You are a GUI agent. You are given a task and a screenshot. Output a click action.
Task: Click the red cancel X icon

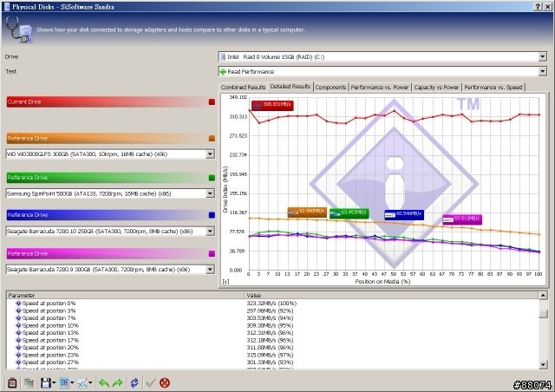pos(165,382)
